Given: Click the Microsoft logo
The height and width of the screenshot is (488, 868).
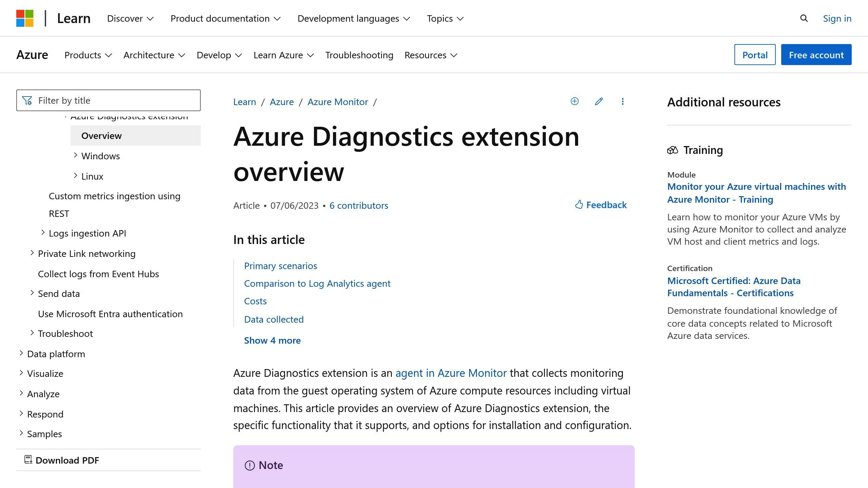Looking at the screenshot, I should point(25,18).
